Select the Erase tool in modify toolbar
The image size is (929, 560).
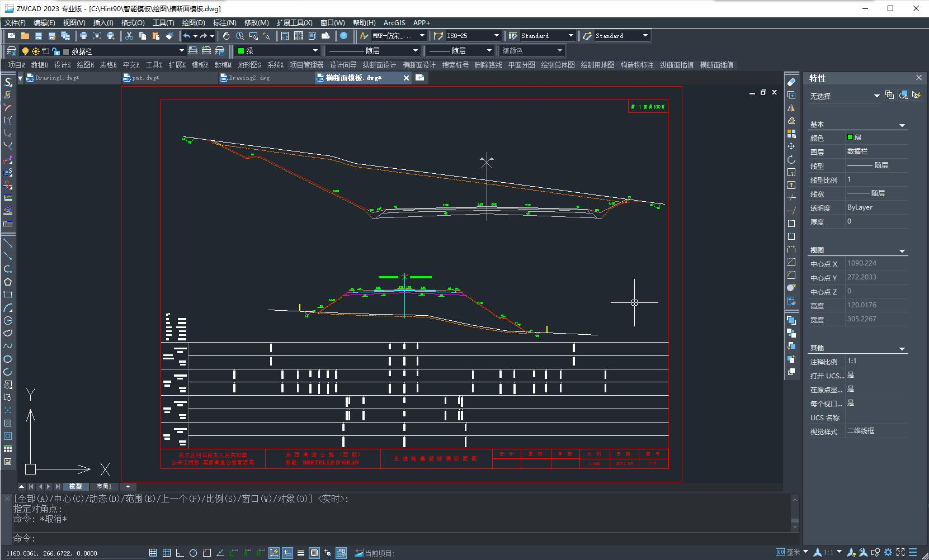click(x=791, y=82)
